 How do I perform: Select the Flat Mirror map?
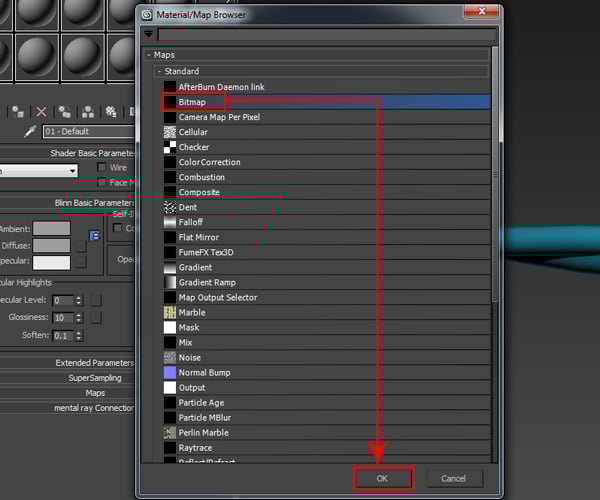[x=326, y=237]
